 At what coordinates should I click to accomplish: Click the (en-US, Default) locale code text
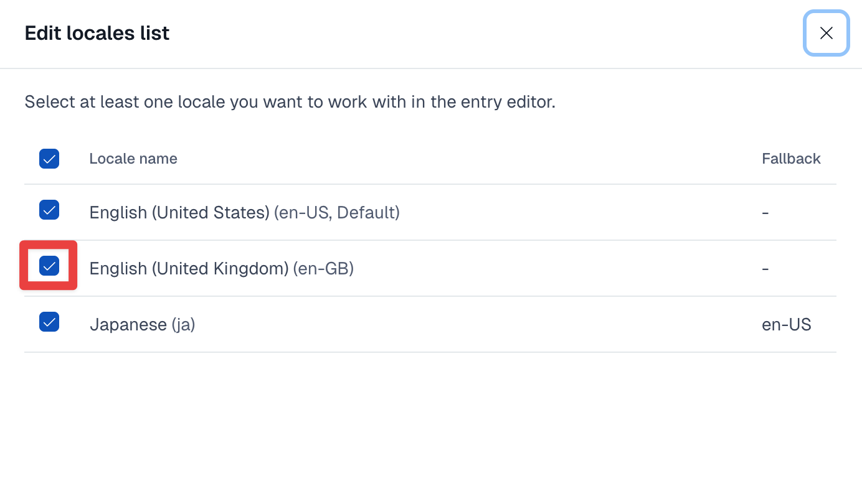point(337,213)
